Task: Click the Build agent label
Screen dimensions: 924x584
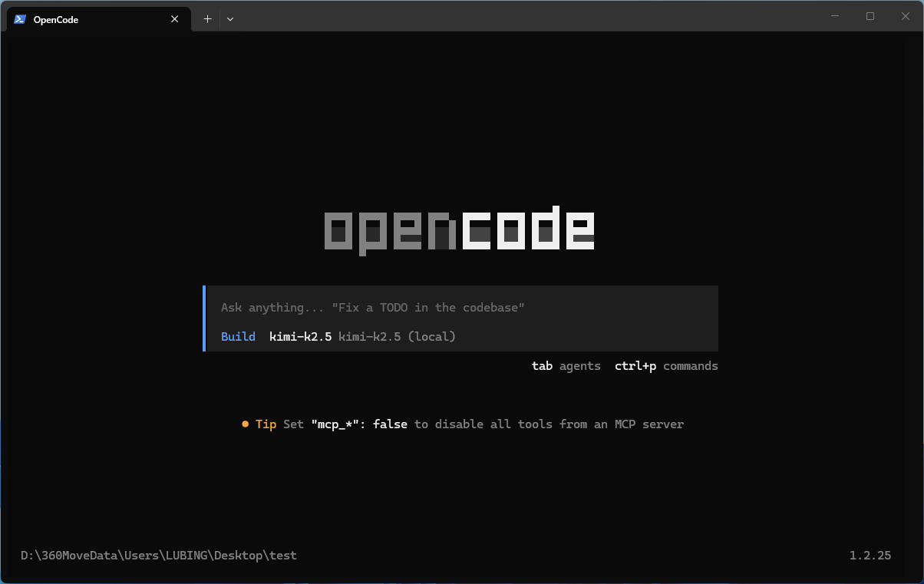Action: (x=238, y=336)
